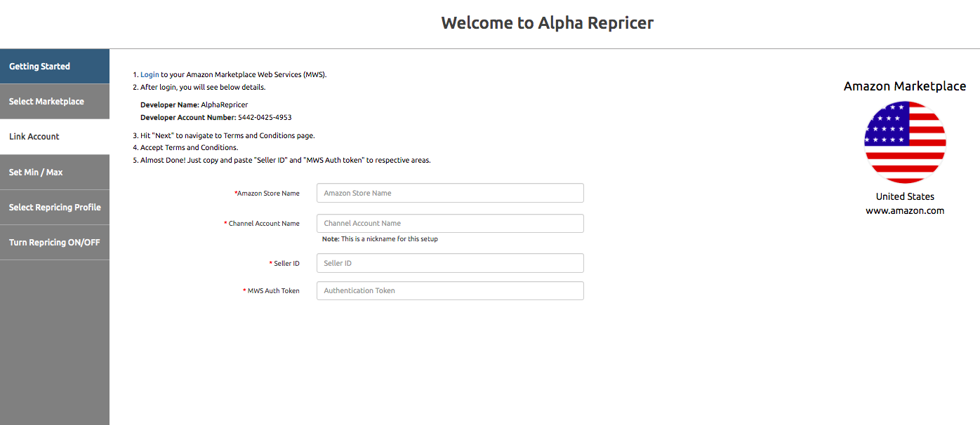Screen dimensions: 980x425
Task: Click the Developer Name AlphaRepricer text
Action: click(194, 104)
